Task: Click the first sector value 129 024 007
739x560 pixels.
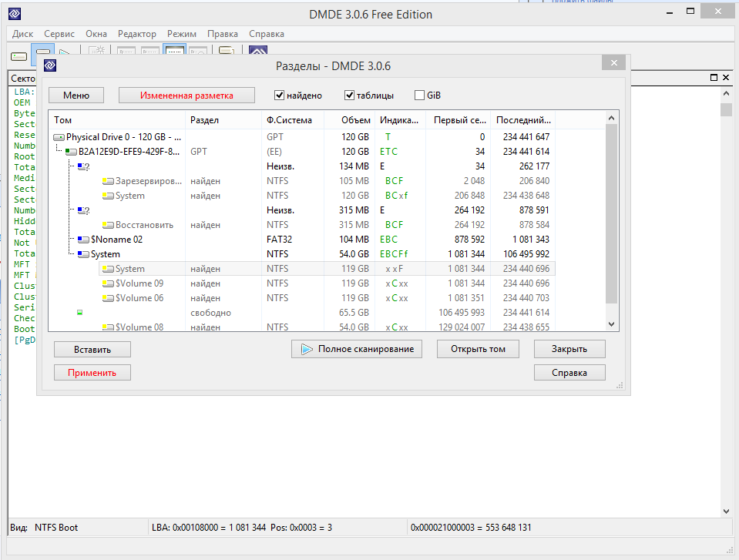Action: (462, 327)
